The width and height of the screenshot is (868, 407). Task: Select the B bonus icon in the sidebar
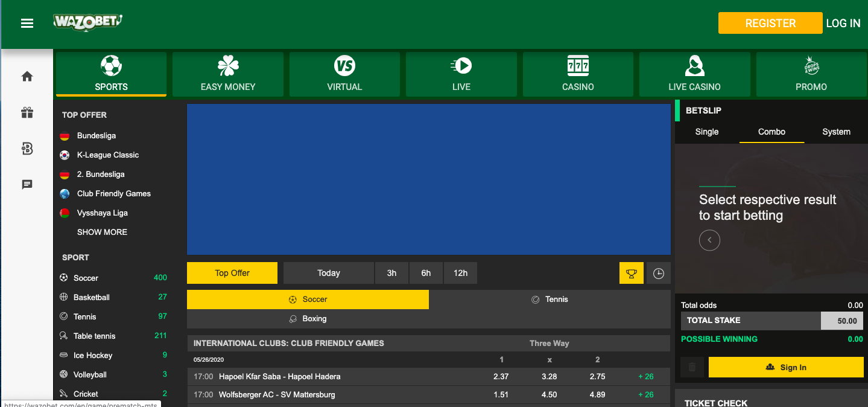(27, 149)
